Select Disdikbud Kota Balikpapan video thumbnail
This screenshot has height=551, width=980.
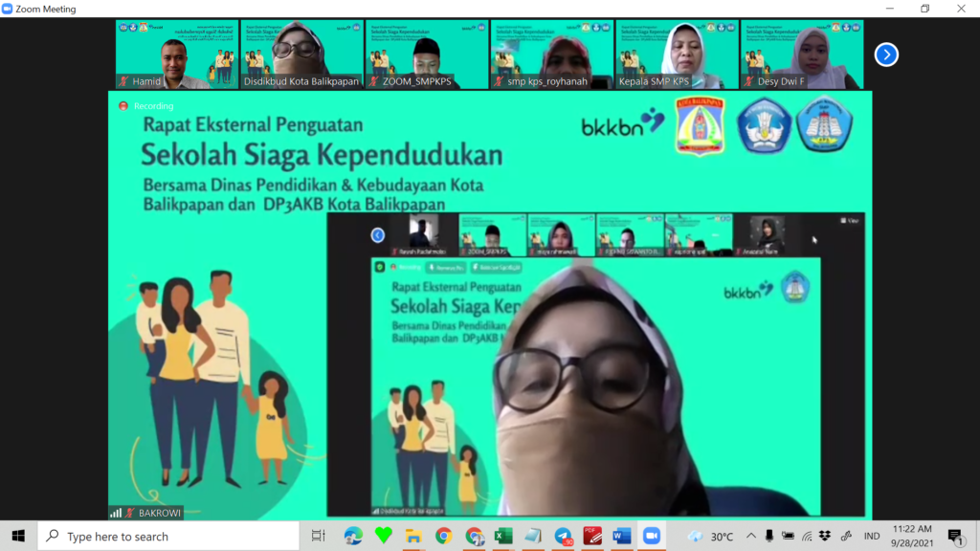click(301, 55)
